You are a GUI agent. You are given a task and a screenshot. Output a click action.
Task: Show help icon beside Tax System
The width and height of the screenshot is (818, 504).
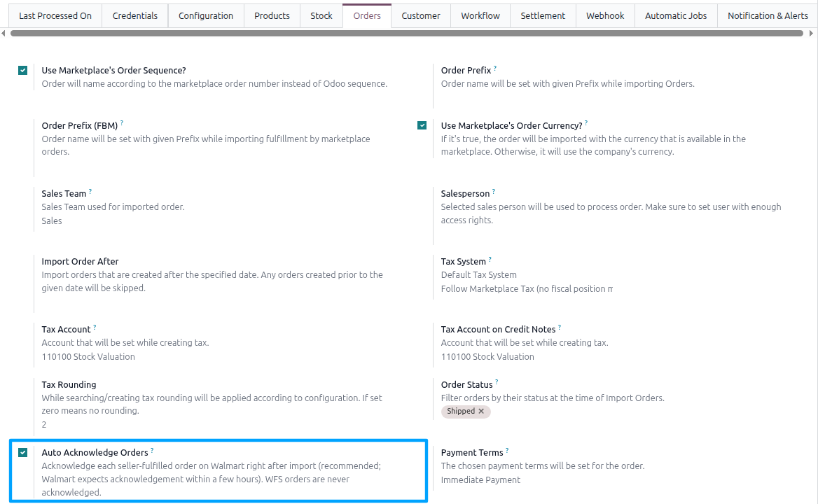click(490, 259)
